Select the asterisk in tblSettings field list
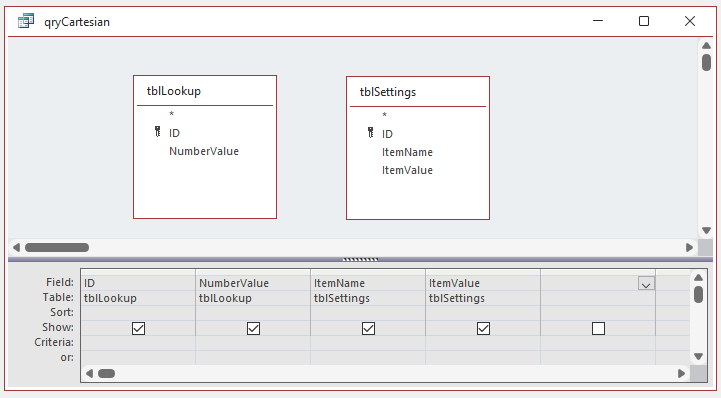 (x=384, y=115)
